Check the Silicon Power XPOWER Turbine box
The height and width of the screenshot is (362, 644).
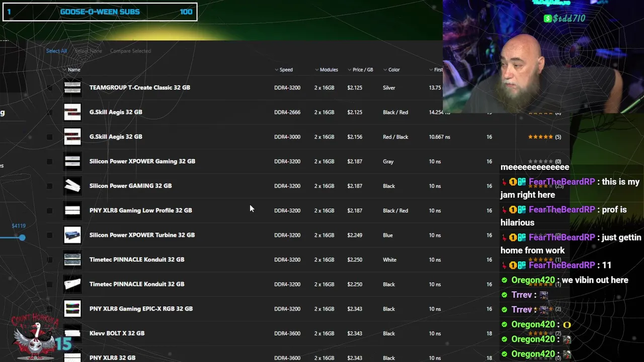pyautogui.click(x=49, y=235)
